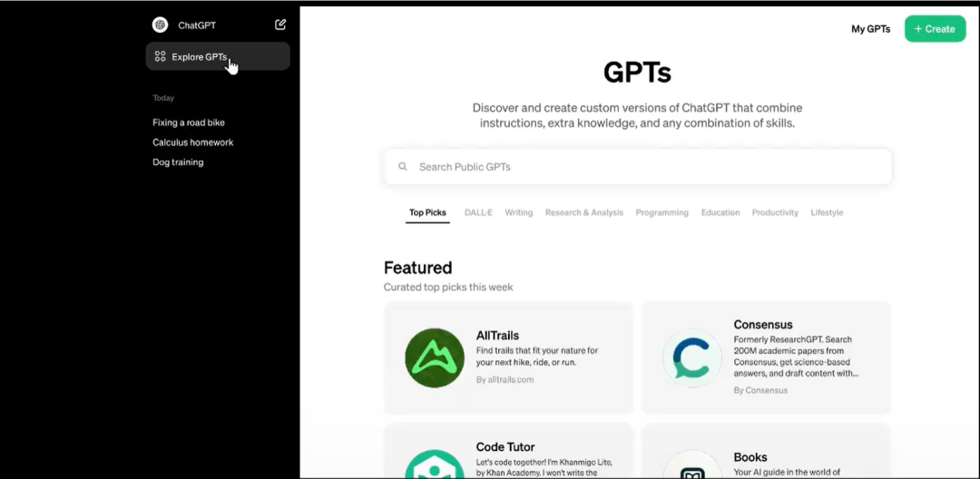Screen dimensions: 980x479
Task: Click the ChatGPT logo icon in sidebar
Action: (x=160, y=25)
